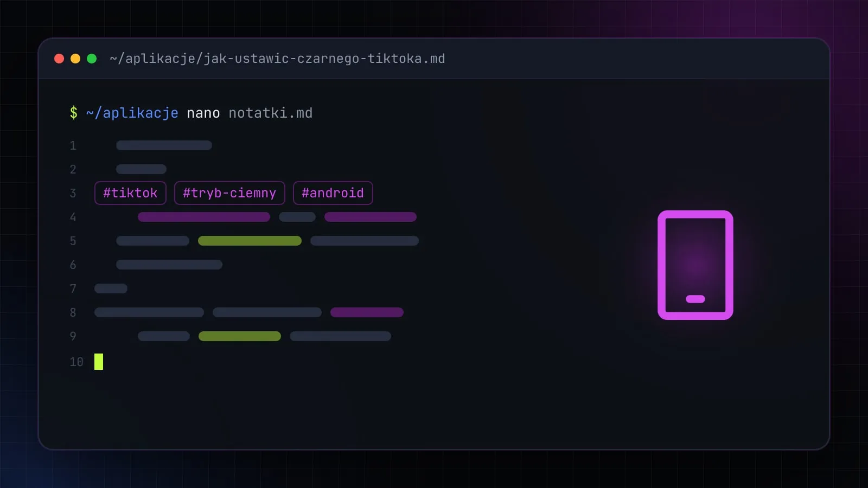
Task: Click the ~/aplikacje directory in the prompt
Action: [132, 113]
